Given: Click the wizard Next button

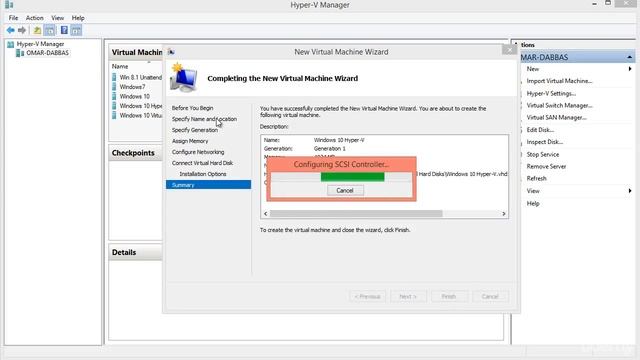Looking at the screenshot, I should click(408, 296).
